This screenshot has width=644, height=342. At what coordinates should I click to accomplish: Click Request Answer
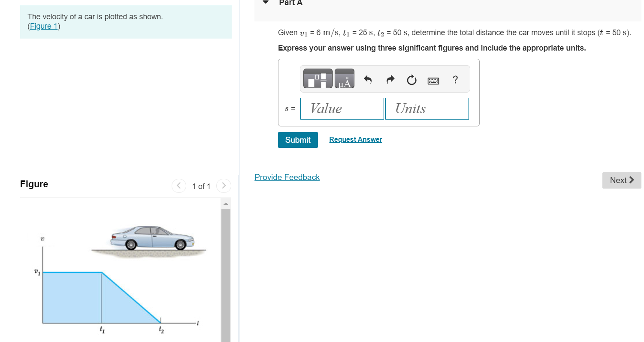[355, 139]
